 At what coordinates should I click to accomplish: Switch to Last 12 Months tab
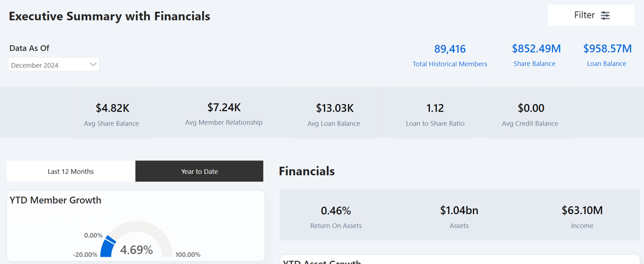tap(71, 172)
